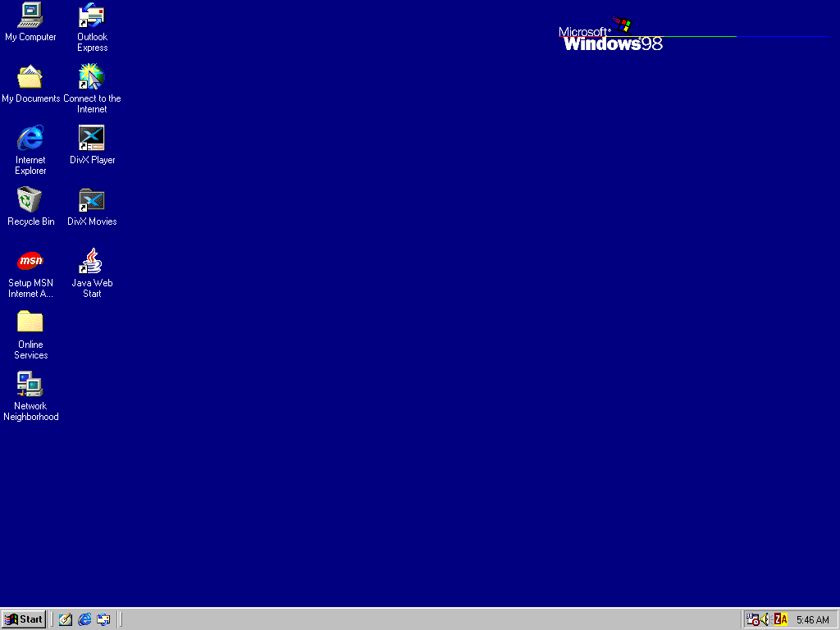
Task: Click the My Documents folder icon
Action: (30, 76)
